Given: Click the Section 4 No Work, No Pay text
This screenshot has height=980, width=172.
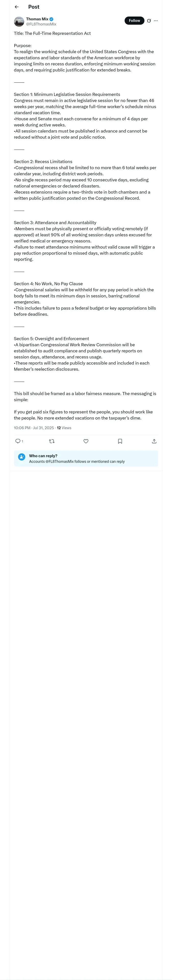Looking at the screenshot, I should point(48,283).
